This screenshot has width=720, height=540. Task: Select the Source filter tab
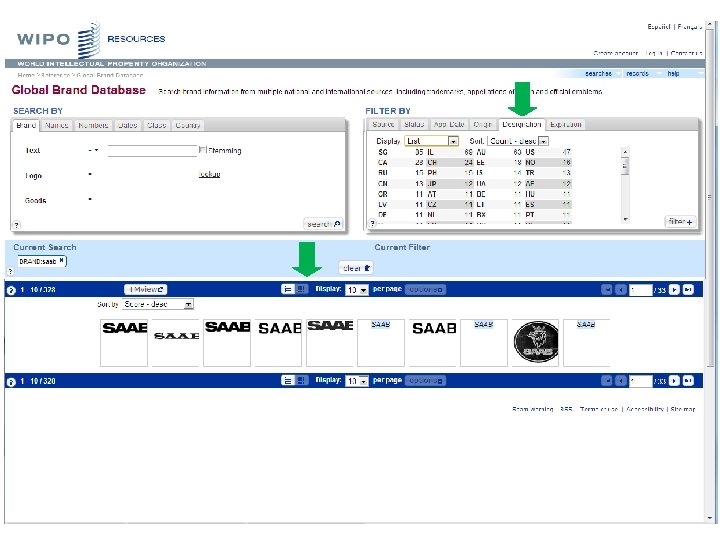point(383,124)
